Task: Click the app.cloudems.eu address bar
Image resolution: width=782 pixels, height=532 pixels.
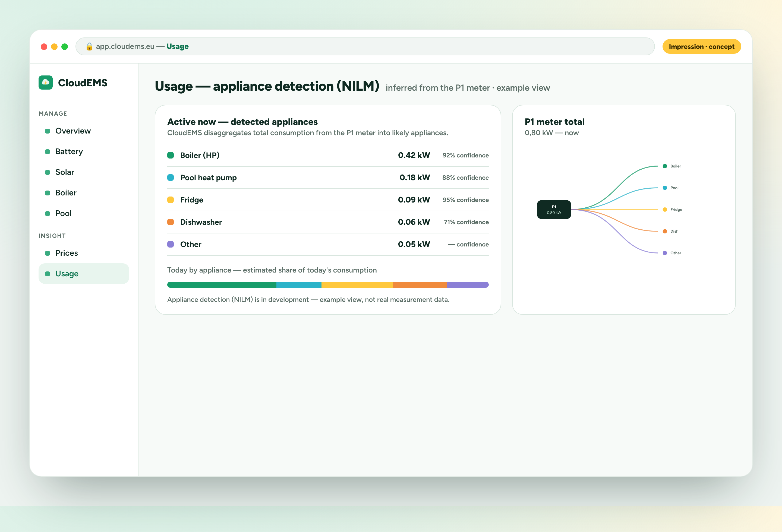Action: coord(365,46)
